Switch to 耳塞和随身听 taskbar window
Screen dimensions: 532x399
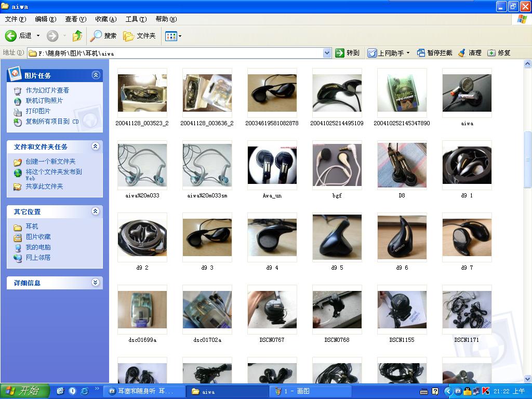click(145, 391)
